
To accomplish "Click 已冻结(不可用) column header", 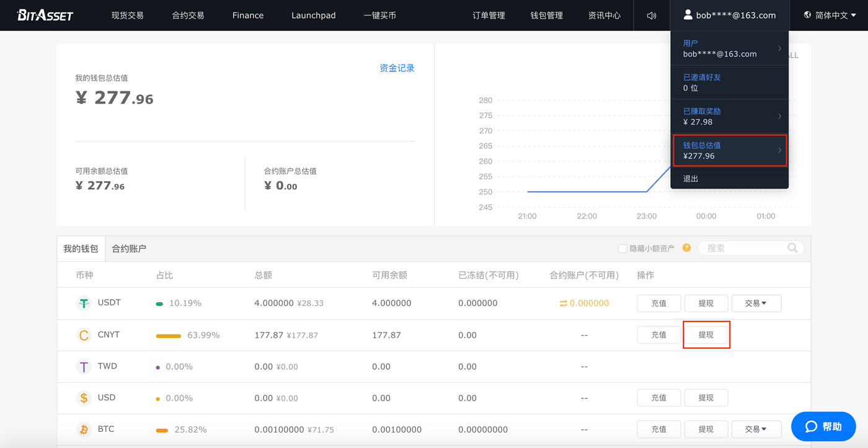I will 489,275.
